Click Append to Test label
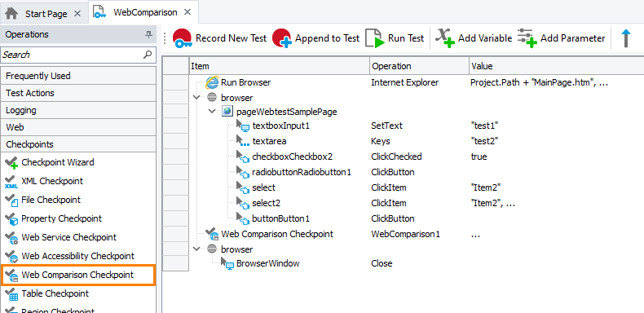Viewport: 644px width, 313px height. click(x=328, y=38)
